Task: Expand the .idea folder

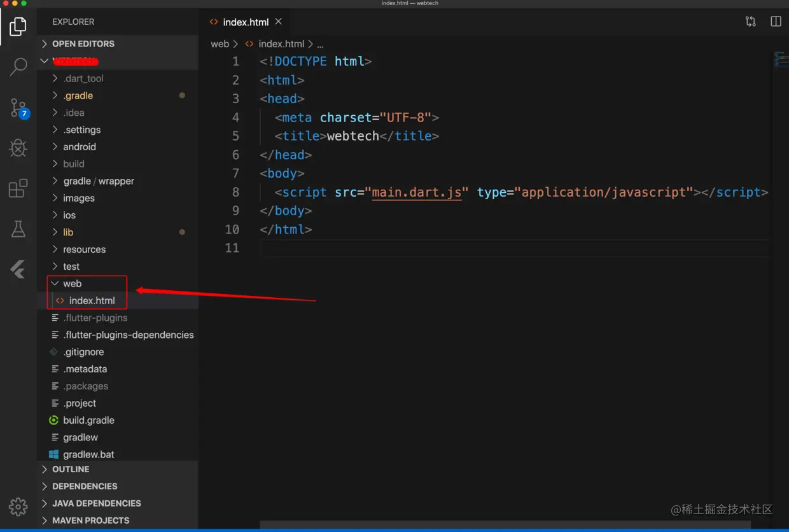Action: (x=118, y=113)
